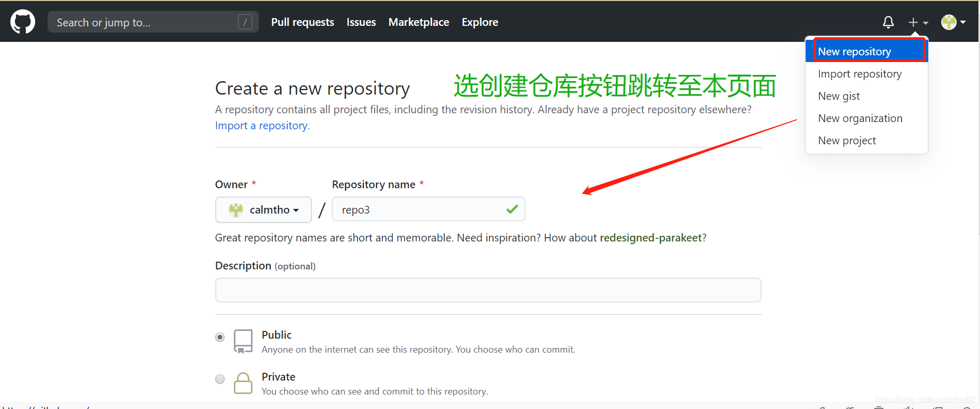Click the Private option label
Viewport: 980px width, 409px height.
click(x=278, y=376)
